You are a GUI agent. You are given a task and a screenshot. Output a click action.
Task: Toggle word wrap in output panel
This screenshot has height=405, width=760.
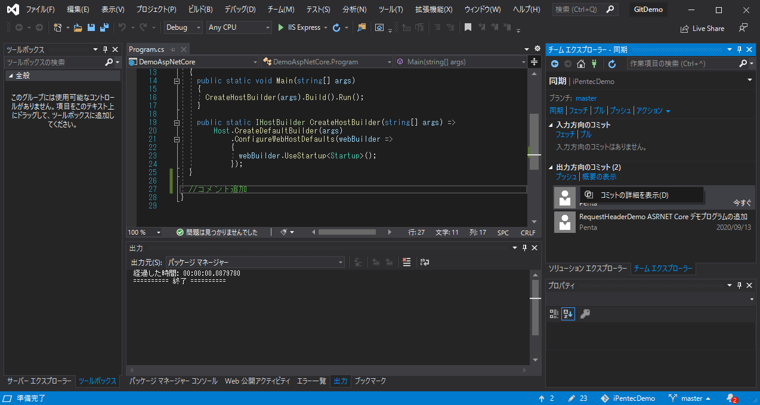pyautogui.click(x=424, y=262)
